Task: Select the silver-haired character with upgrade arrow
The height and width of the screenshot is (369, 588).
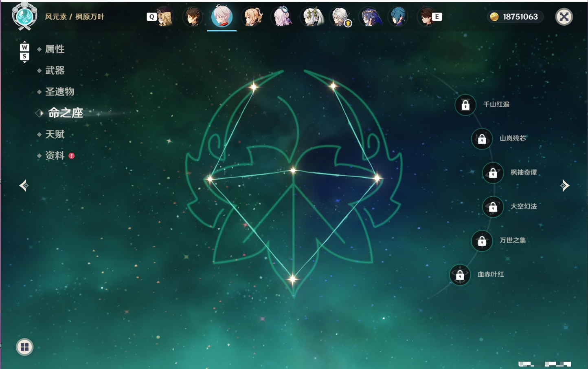Action: (x=340, y=17)
